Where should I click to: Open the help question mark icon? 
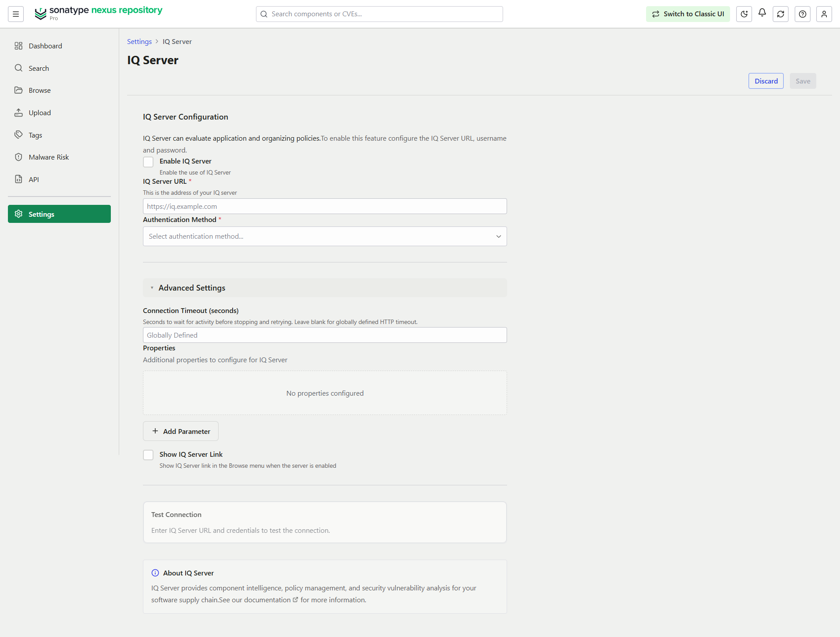803,14
